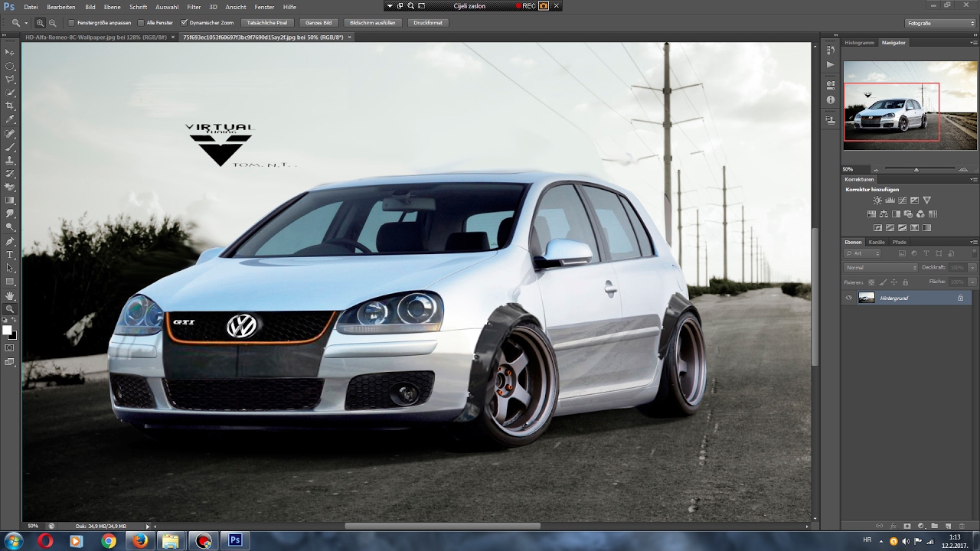
Task: Click the Ganzes Bild button
Action: (x=318, y=23)
